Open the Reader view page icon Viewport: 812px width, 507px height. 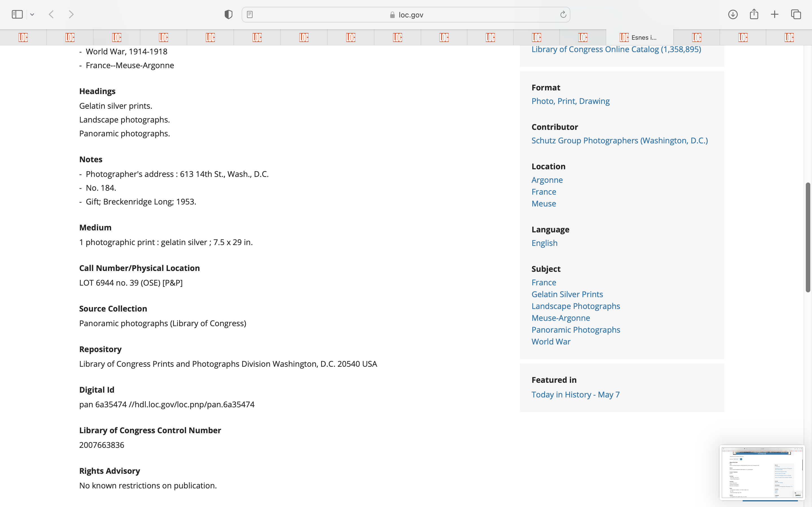coord(250,14)
